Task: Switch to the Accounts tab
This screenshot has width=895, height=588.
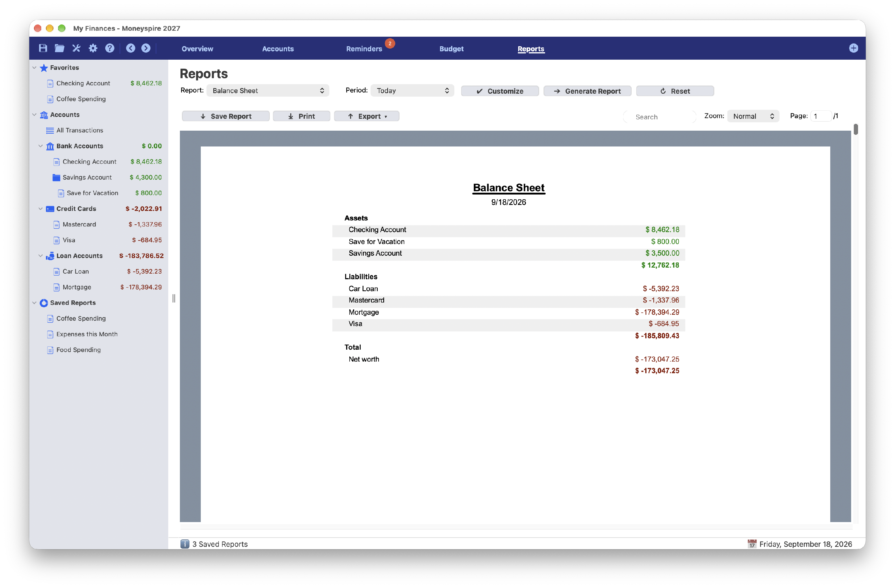Action: click(x=278, y=49)
